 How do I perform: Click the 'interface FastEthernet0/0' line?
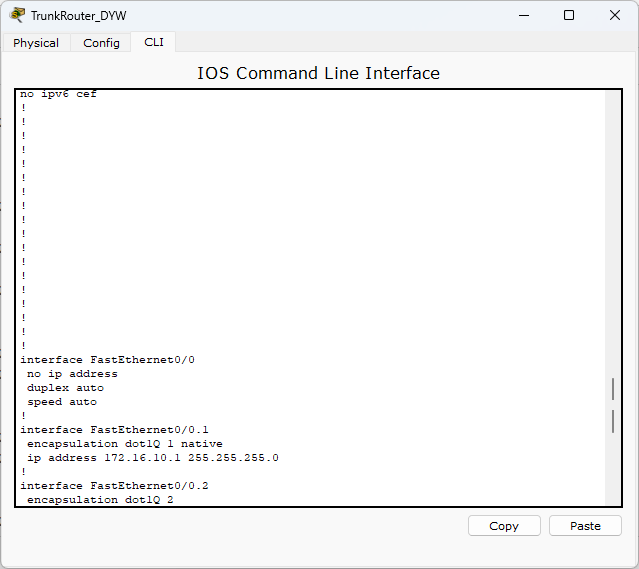click(x=108, y=360)
